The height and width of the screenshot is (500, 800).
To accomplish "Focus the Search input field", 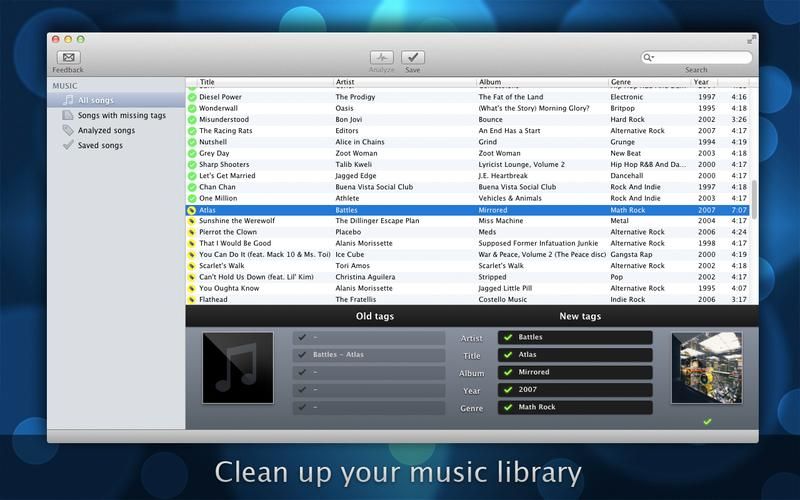I will point(696,57).
